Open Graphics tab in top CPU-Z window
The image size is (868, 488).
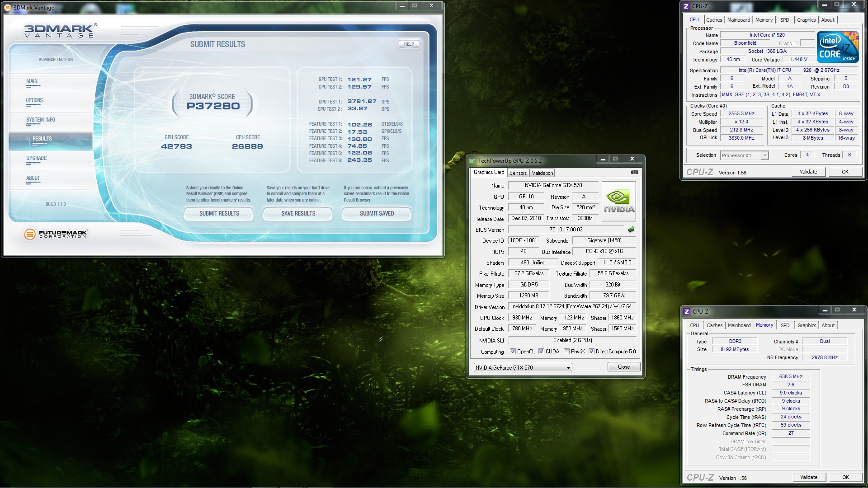pos(806,20)
